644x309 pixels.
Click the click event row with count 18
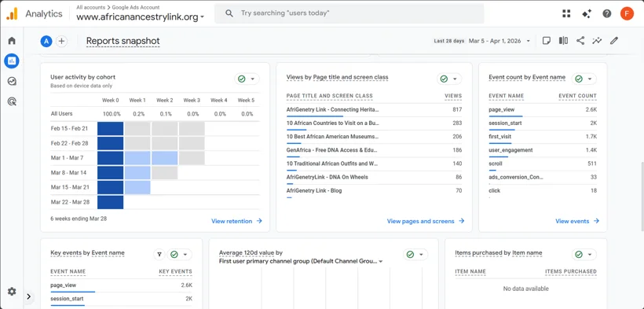click(x=543, y=191)
